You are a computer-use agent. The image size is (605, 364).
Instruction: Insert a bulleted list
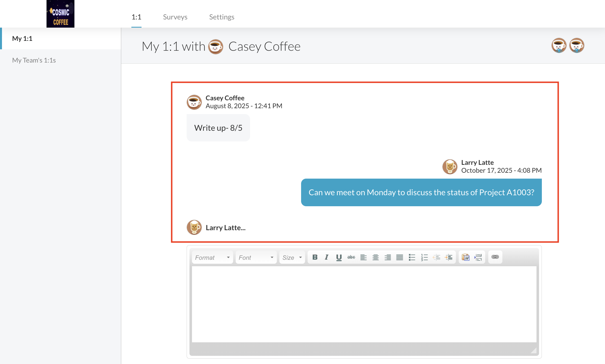pyautogui.click(x=412, y=257)
